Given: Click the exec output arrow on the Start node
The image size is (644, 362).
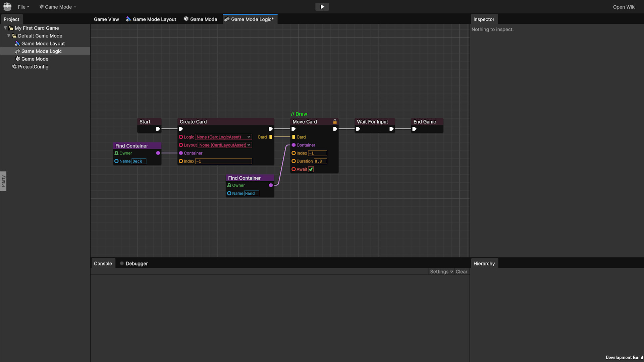Looking at the screenshot, I should 158,129.
